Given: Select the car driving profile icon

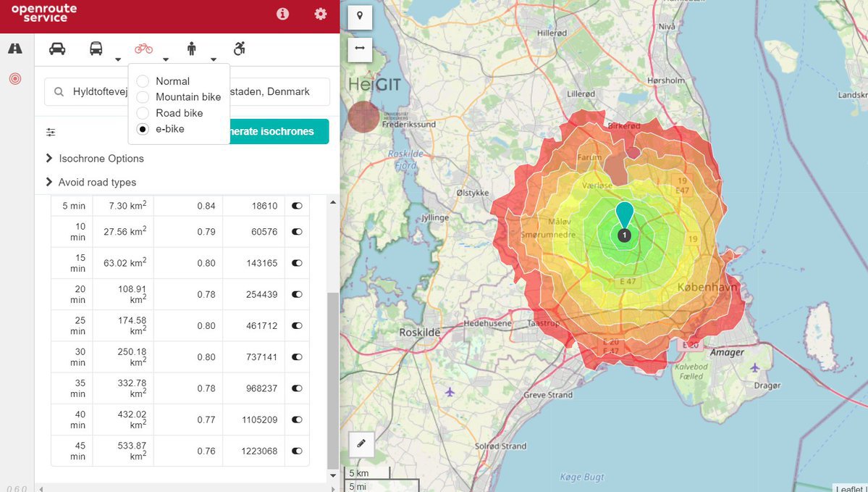Looking at the screenshot, I should [x=57, y=49].
